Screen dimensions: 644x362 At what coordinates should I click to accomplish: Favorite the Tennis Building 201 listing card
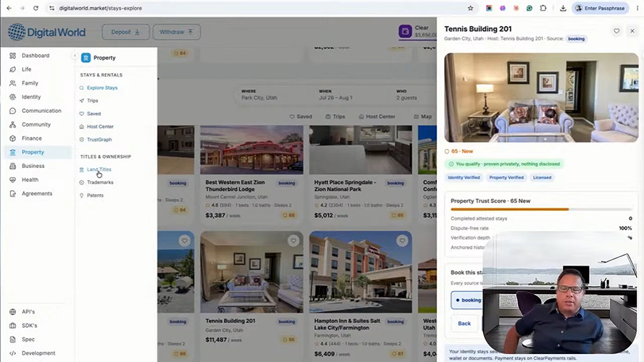coord(293,241)
